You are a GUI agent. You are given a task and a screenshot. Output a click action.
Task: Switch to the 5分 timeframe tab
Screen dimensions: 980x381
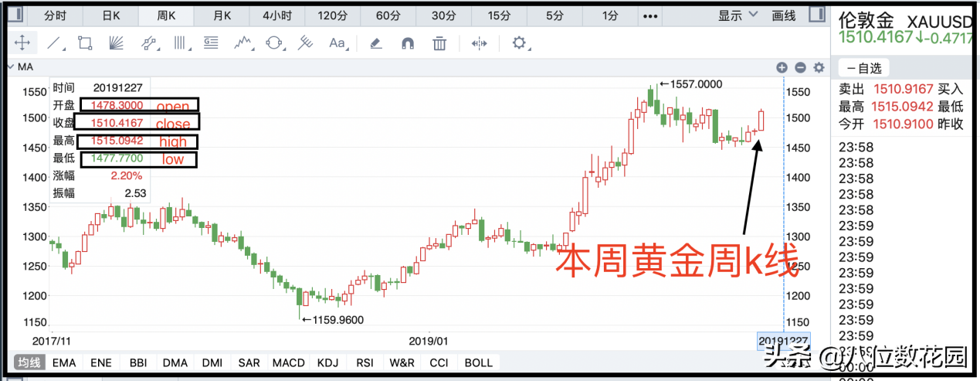554,15
